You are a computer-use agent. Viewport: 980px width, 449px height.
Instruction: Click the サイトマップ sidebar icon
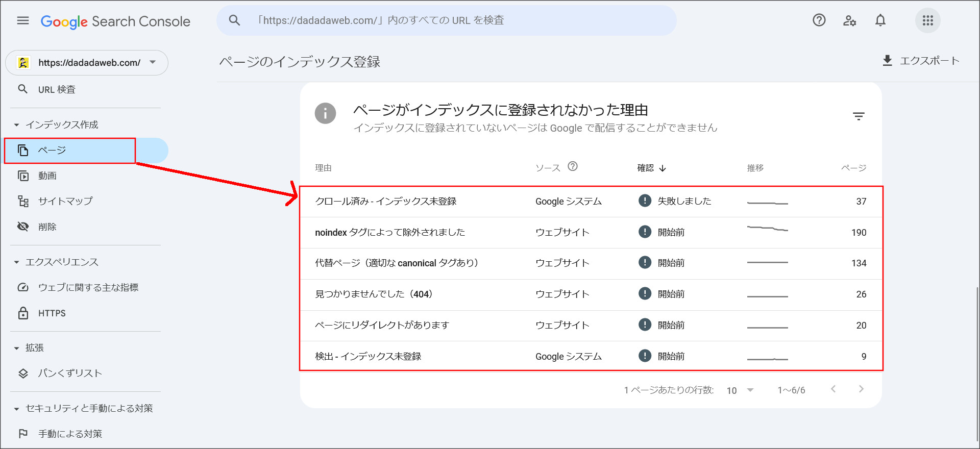tap(23, 201)
